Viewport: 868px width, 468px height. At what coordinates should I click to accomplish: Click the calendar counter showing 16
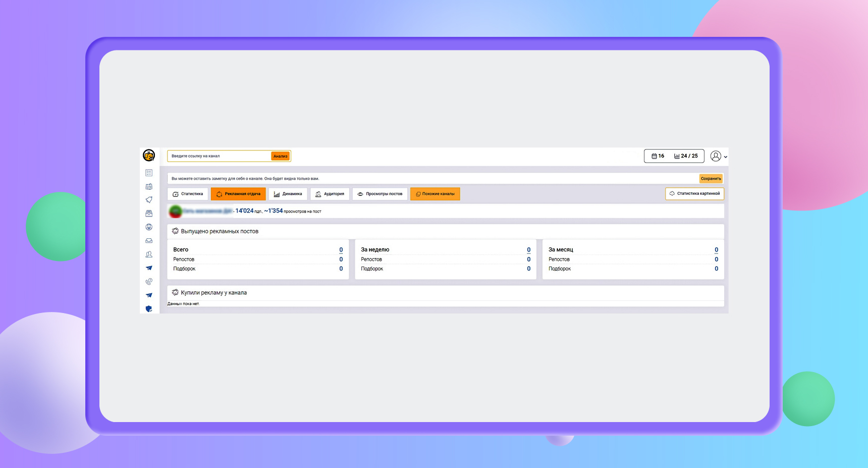658,156
